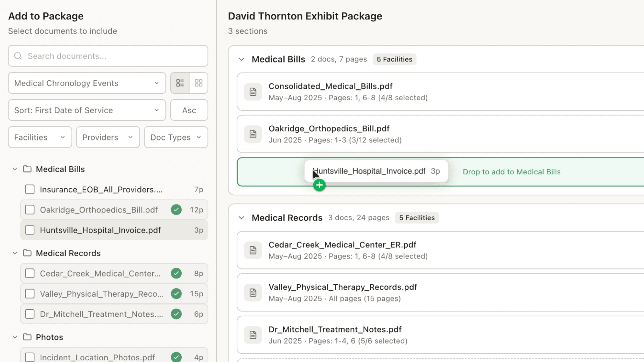Click green checkmark beside Oakridge_Orthopedics_Bill.pdf
The image size is (644, 362).
pyautogui.click(x=176, y=209)
